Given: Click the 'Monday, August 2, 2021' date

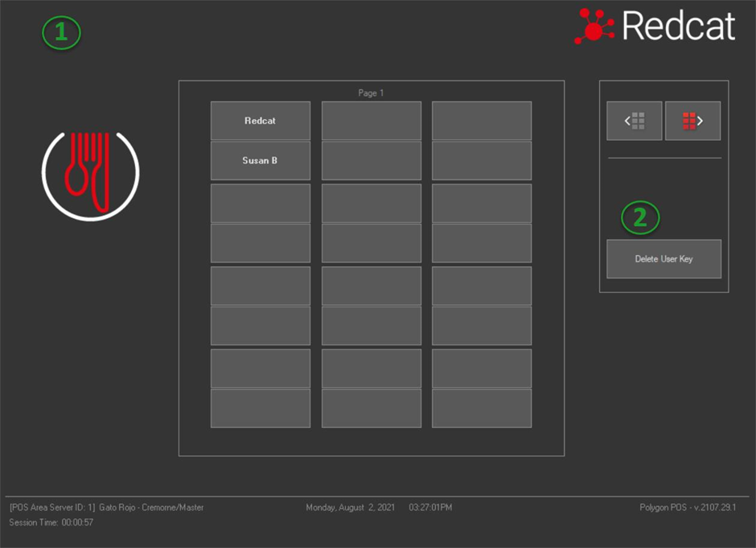Looking at the screenshot, I should tap(350, 508).
